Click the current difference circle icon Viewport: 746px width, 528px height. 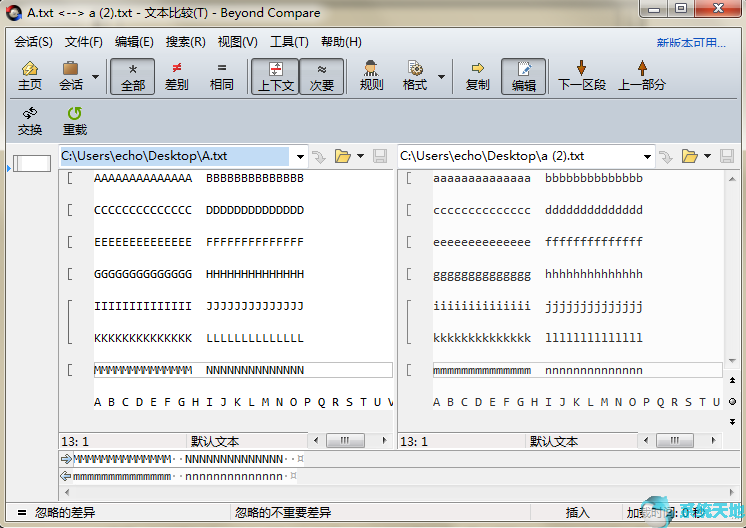click(x=732, y=401)
